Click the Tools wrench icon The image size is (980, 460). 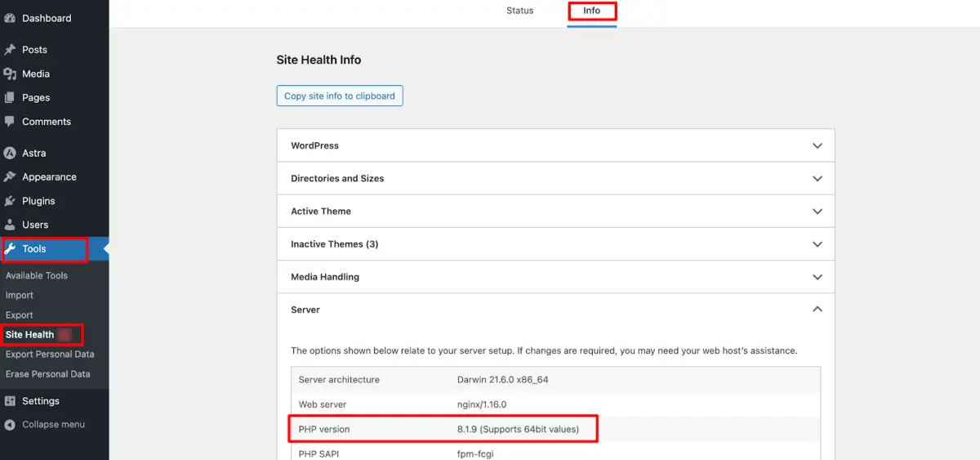(x=10, y=249)
